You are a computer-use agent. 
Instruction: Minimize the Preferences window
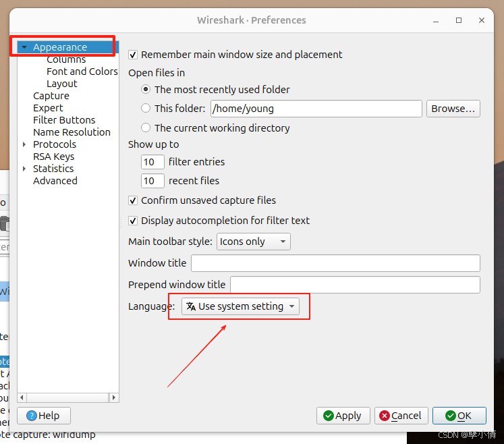coord(436,21)
